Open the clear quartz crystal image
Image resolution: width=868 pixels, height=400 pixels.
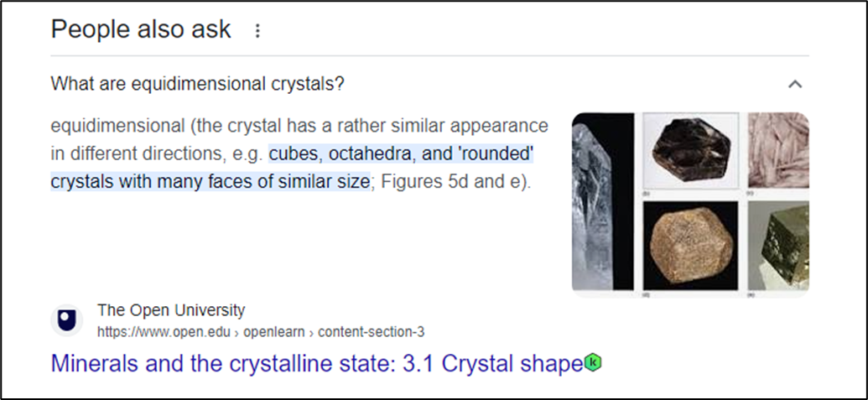[601, 203]
